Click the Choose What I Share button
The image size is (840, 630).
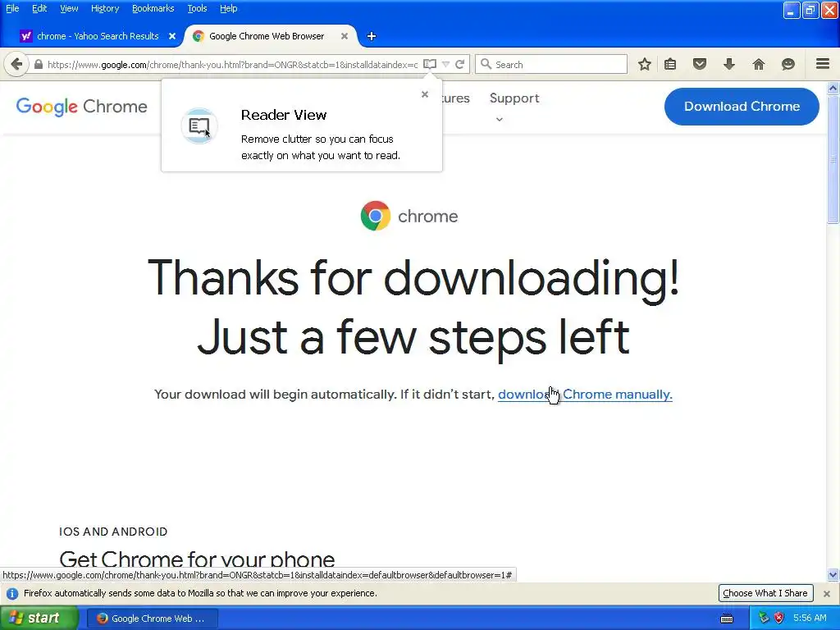765,593
